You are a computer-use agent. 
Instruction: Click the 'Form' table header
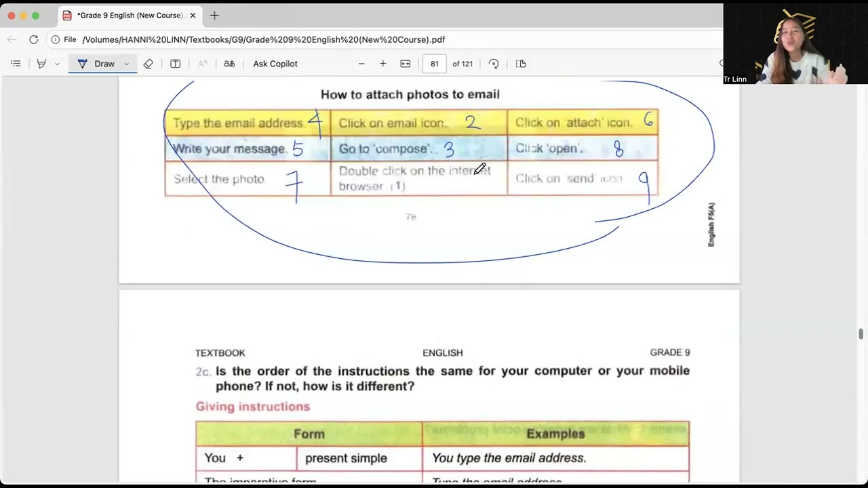pyautogui.click(x=309, y=434)
